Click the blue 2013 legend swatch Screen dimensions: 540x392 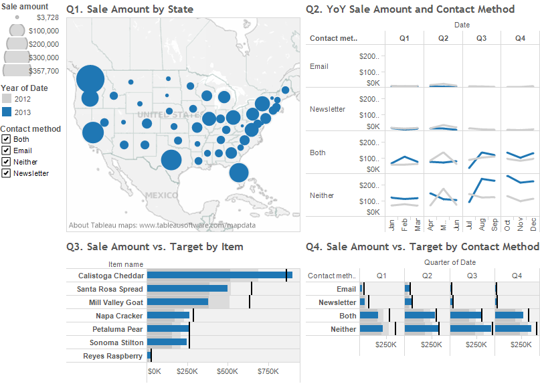click(x=8, y=112)
